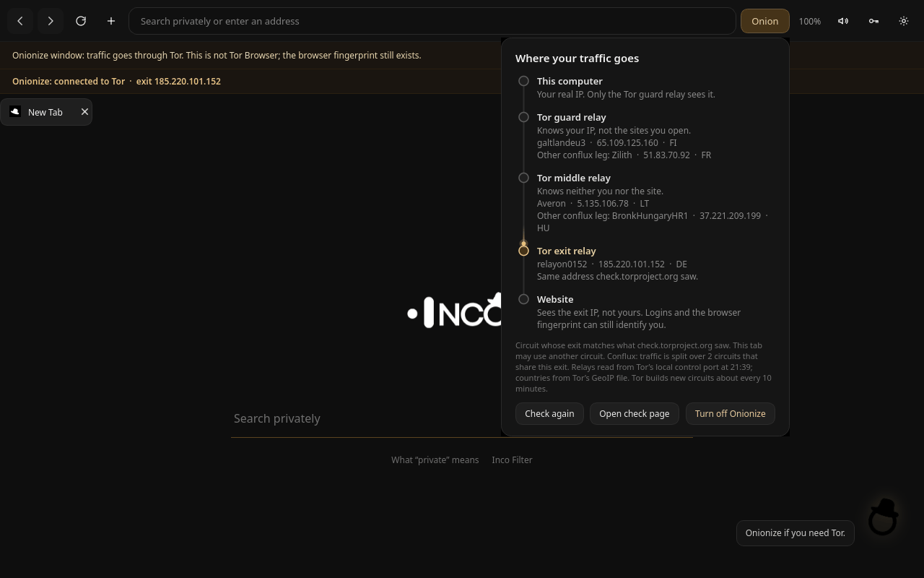Toggle the brightness theme sun icon
The height and width of the screenshot is (578, 924).
[x=904, y=21]
